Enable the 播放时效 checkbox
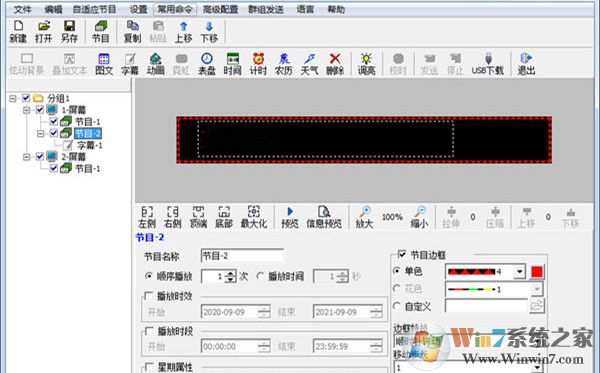Viewport: 600px width, 373px height. 148,296
